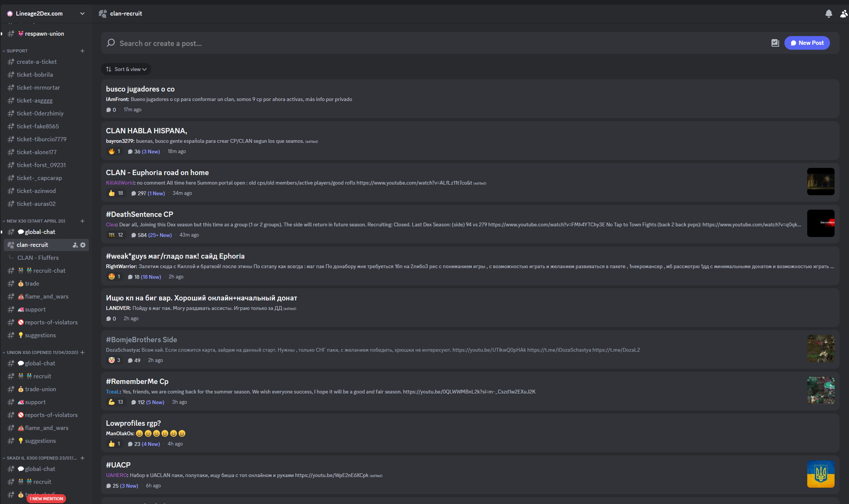Image resolution: width=849 pixels, height=504 pixels.
Task: Open the notification bell settings
Action: coord(828,14)
